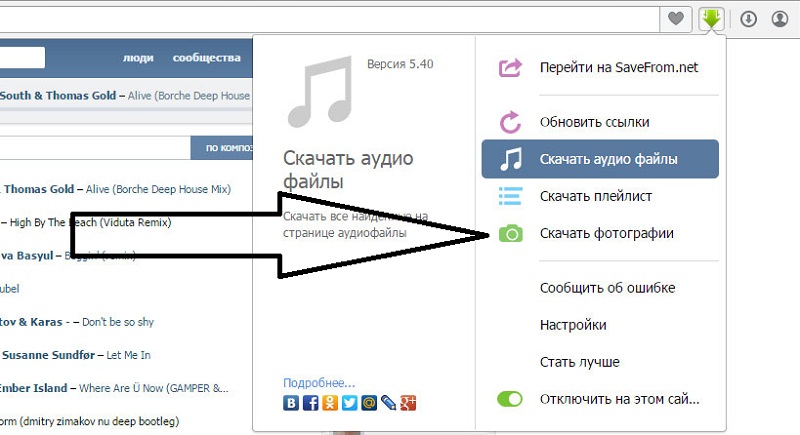The width and height of the screenshot is (800, 435).
Task: Click the 'Версия 5.40' version text
Action: pos(400,64)
